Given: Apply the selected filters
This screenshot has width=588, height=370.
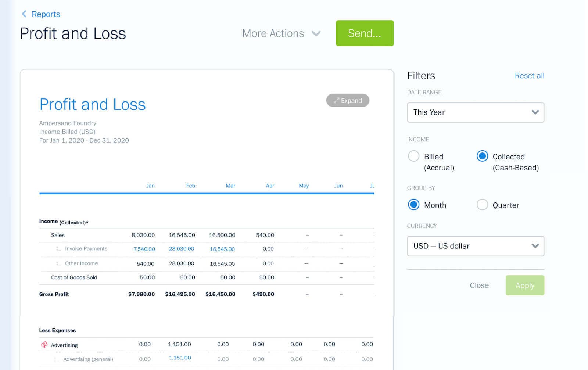Looking at the screenshot, I should click(524, 285).
